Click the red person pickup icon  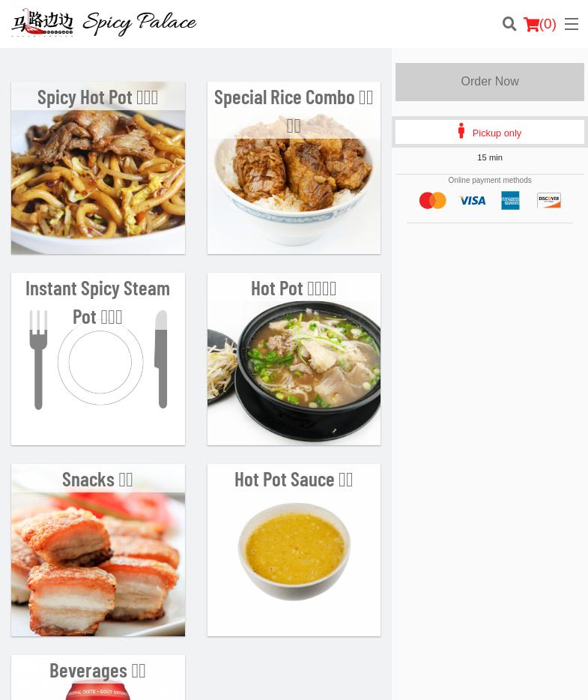pyautogui.click(x=461, y=131)
